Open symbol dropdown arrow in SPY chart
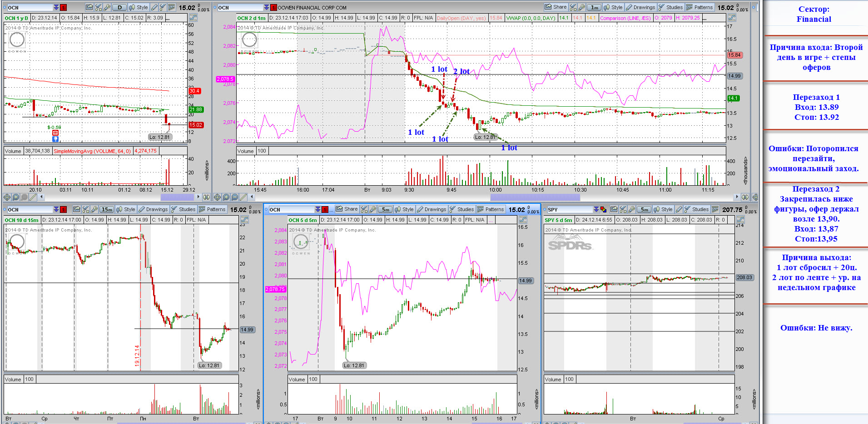This screenshot has width=868, height=424. tap(596, 209)
